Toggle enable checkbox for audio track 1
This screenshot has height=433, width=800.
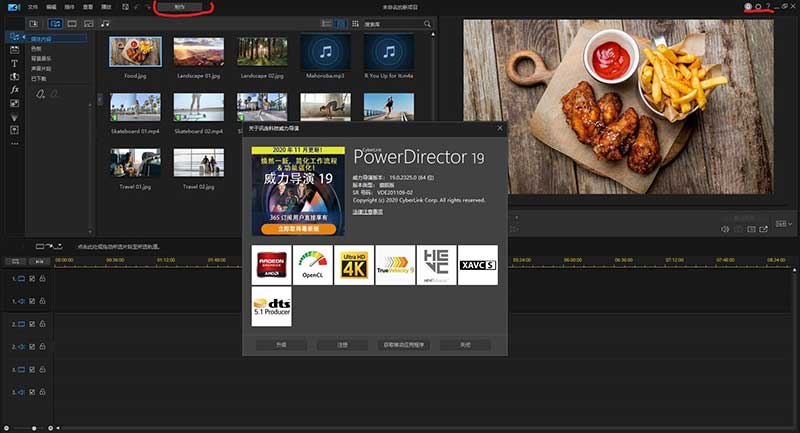click(x=32, y=301)
